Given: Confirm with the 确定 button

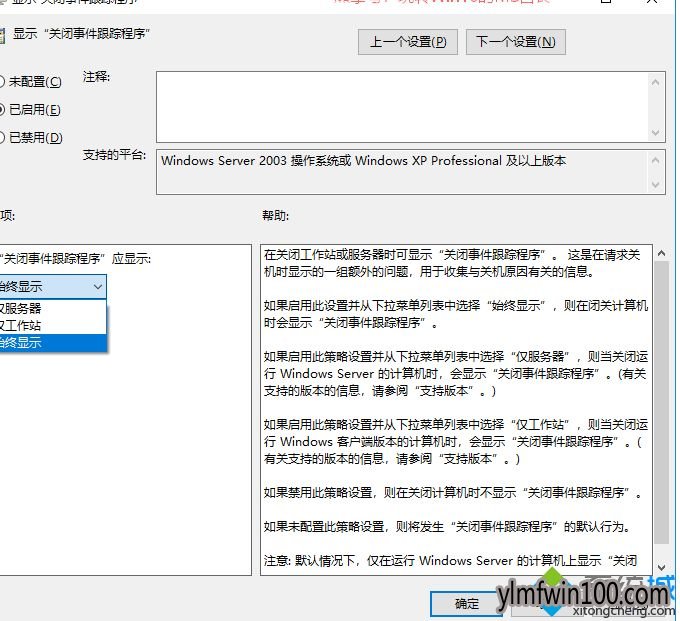Looking at the screenshot, I should pyautogui.click(x=467, y=604).
